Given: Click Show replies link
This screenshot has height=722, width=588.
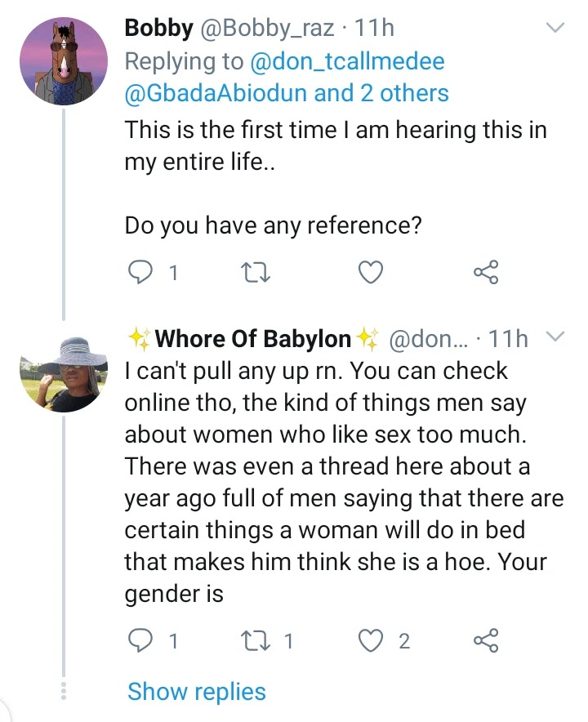Looking at the screenshot, I should pos(197,692).
